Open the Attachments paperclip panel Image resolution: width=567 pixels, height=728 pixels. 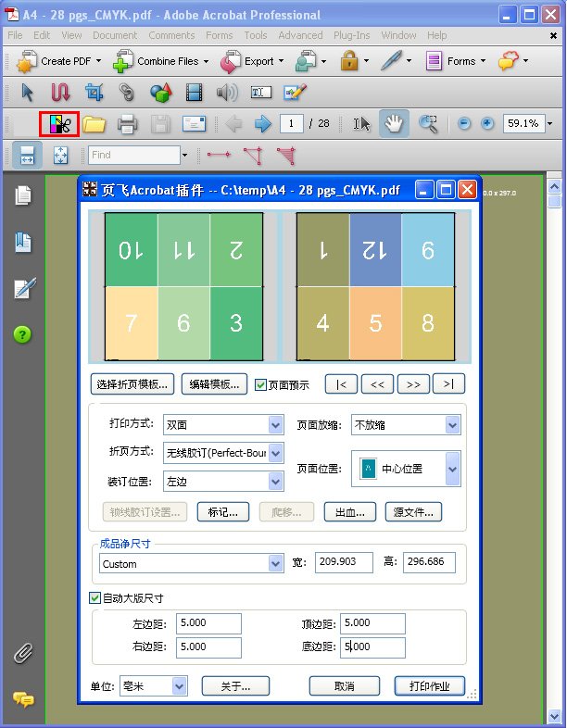click(x=23, y=653)
